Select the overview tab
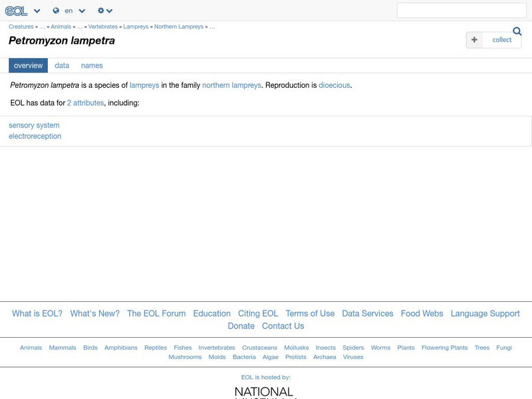 28,65
